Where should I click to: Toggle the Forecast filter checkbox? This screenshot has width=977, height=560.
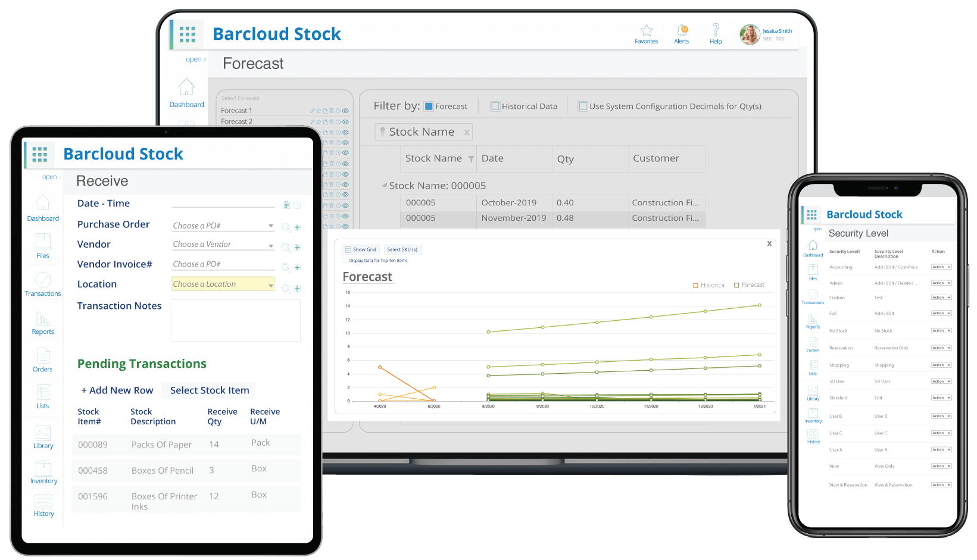pos(429,107)
